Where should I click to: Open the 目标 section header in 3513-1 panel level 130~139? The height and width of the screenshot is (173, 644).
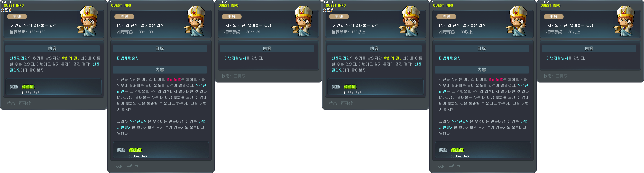(160, 48)
